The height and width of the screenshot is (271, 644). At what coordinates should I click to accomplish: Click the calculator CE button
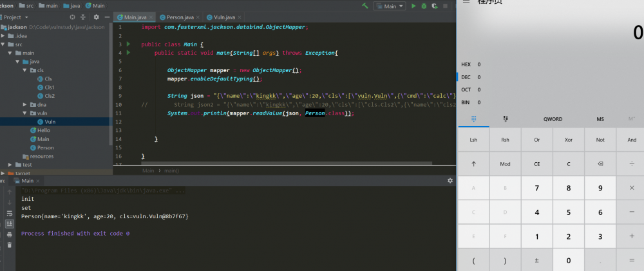pyautogui.click(x=537, y=164)
